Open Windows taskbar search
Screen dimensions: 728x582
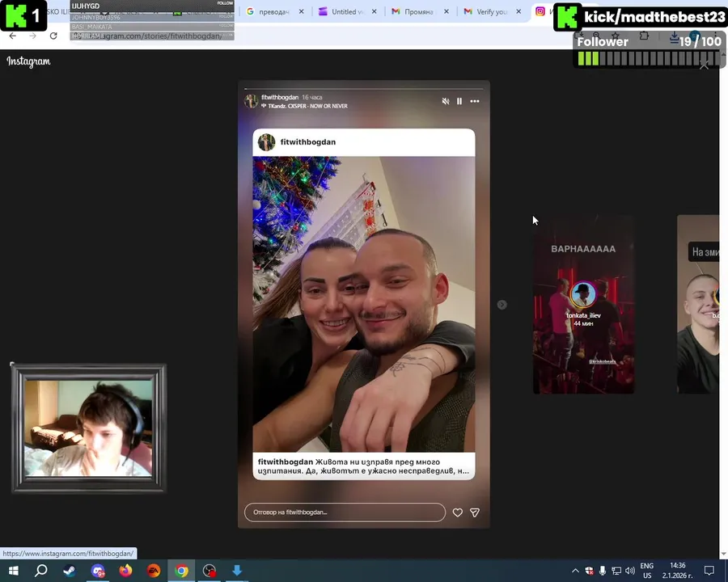coord(41,571)
